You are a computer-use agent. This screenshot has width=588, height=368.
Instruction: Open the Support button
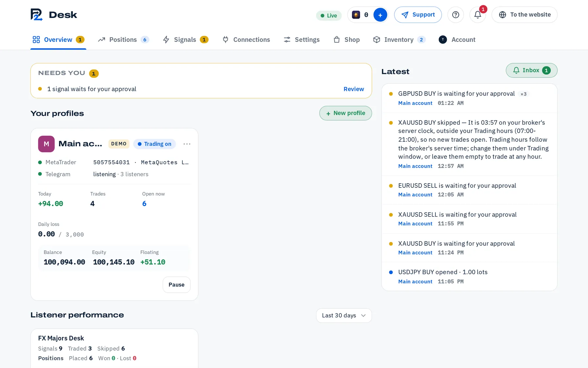point(418,15)
